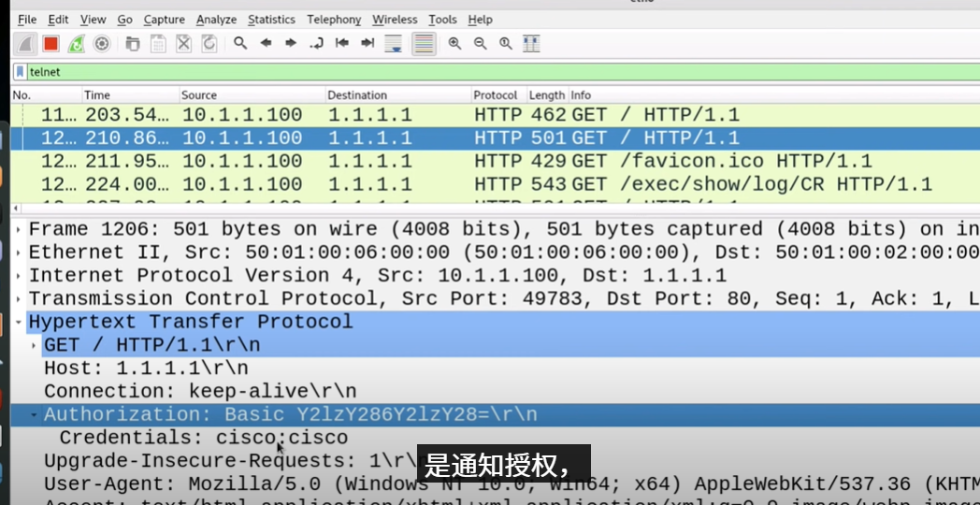This screenshot has width=980, height=505.
Task: Toggle auto-scroll during live capture
Action: [x=394, y=44]
